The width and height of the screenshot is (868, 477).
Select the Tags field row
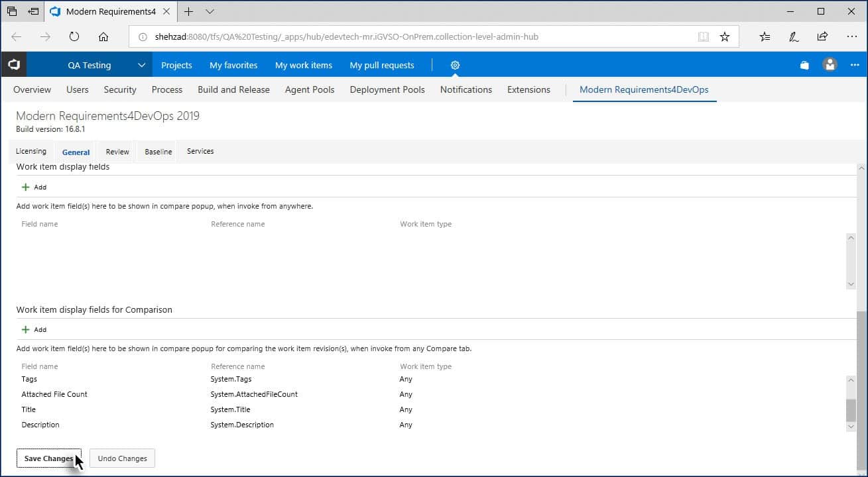coord(431,379)
